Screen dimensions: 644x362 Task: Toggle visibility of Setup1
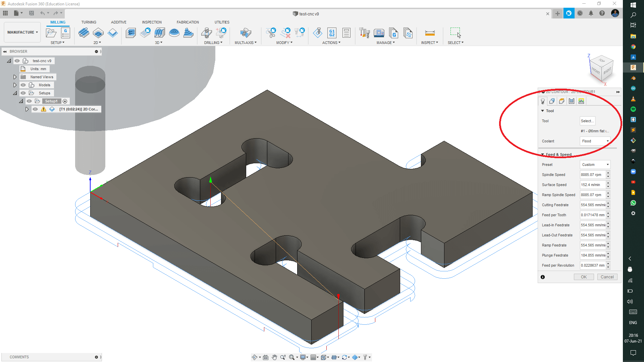point(29,101)
